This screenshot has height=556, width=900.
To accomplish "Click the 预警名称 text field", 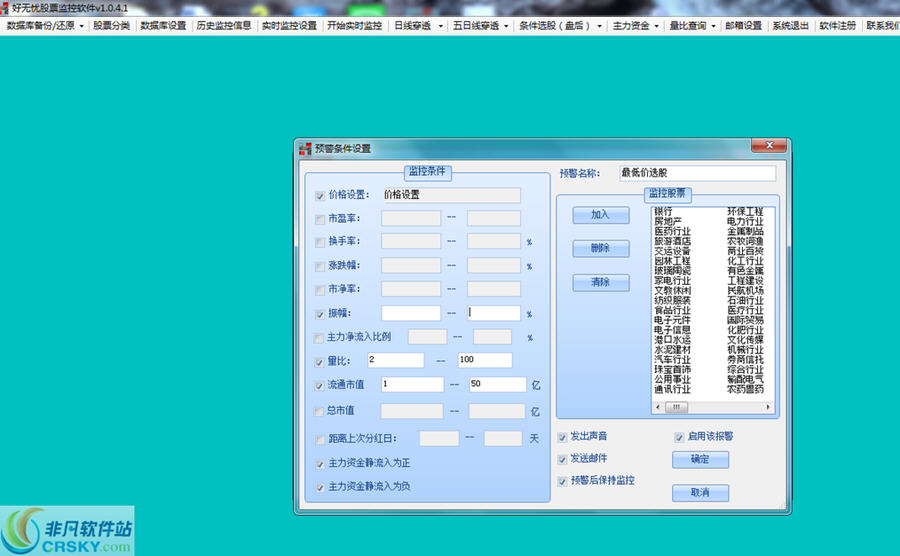I will tap(697, 173).
